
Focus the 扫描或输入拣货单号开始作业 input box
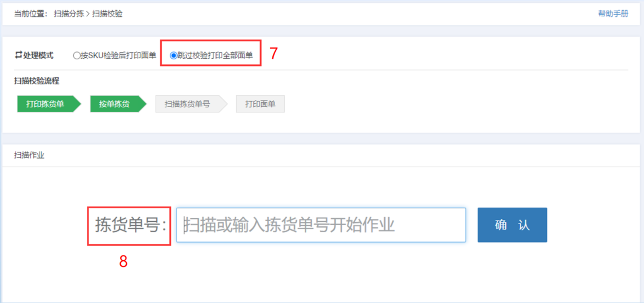(321, 225)
